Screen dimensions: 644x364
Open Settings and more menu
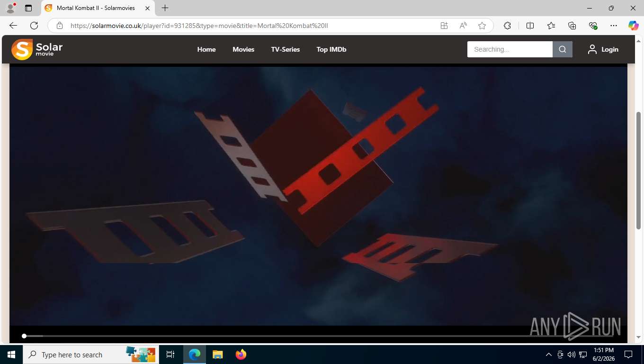coord(614,26)
